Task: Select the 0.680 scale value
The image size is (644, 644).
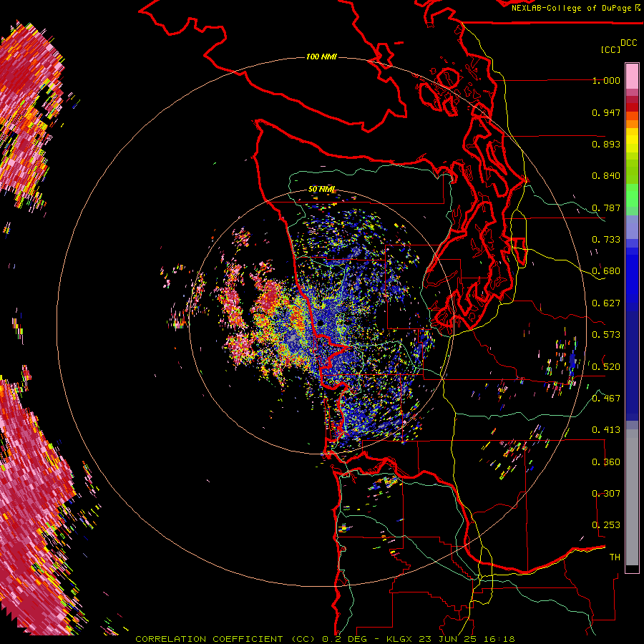Action: (606, 271)
